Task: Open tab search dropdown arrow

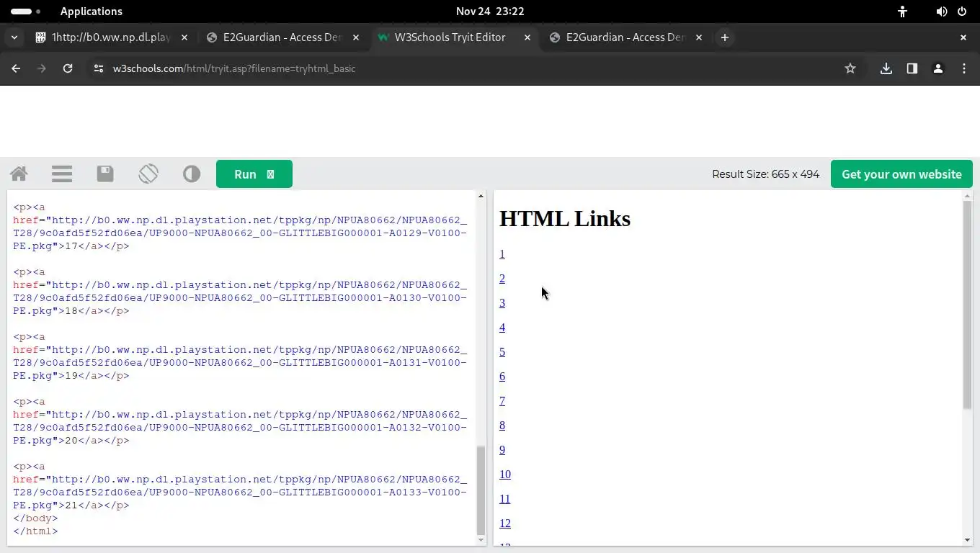Action: [x=14, y=37]
